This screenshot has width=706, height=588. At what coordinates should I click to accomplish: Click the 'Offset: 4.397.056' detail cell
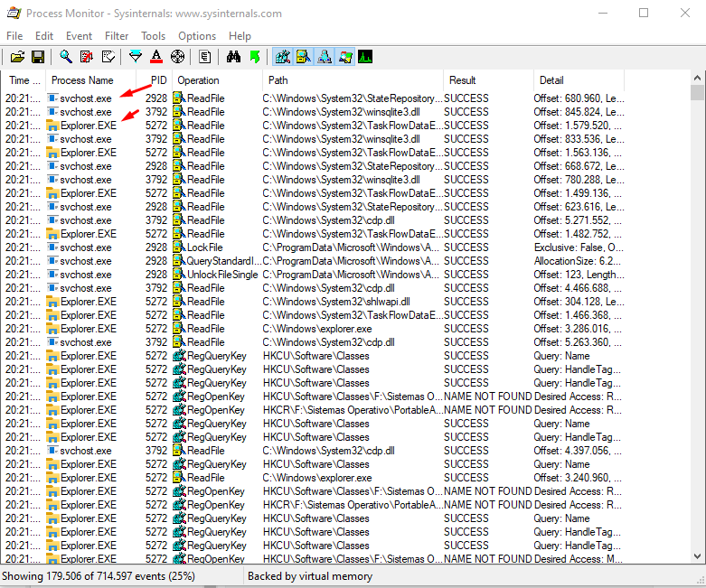click(x=578, y=451)
